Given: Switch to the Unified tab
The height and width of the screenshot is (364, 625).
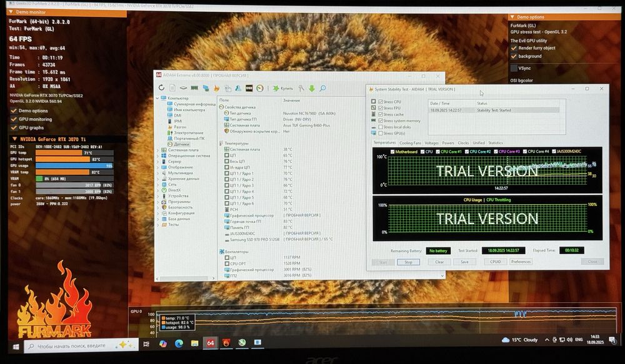Looking at the screenshot, I should 479,143.
